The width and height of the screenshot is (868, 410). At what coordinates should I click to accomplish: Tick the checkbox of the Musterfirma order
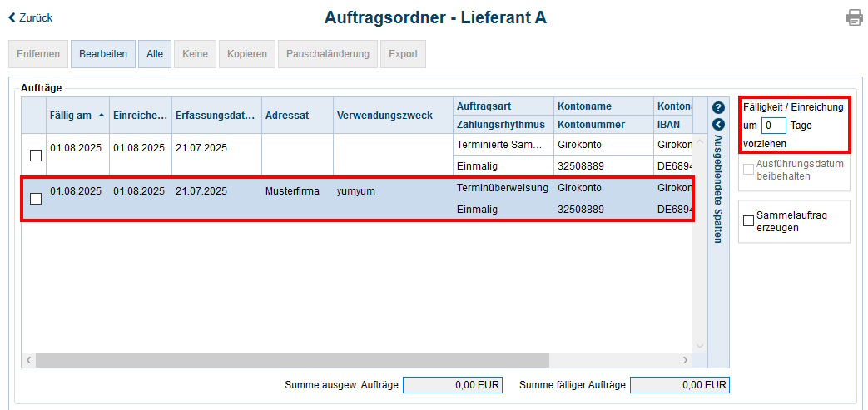35,199
